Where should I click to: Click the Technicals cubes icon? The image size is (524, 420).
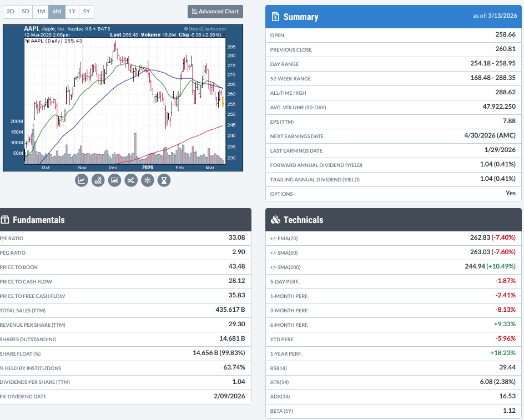coord(275,220)
